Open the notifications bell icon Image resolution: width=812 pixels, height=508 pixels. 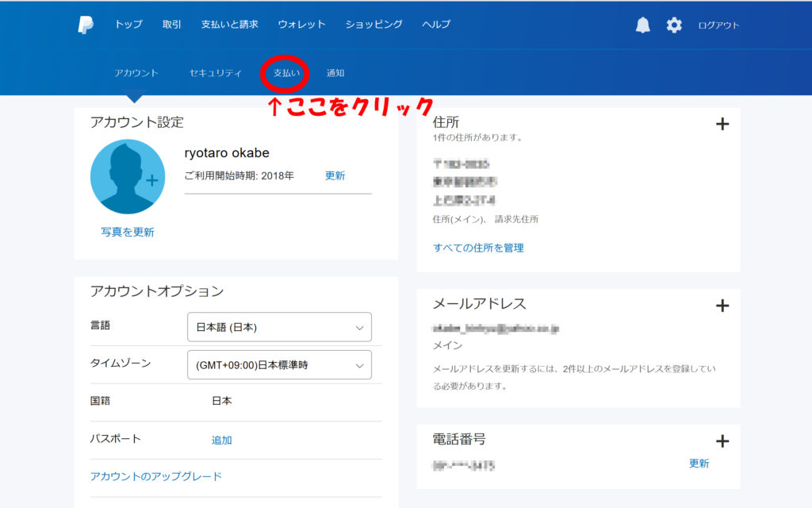tap(642, 25)
